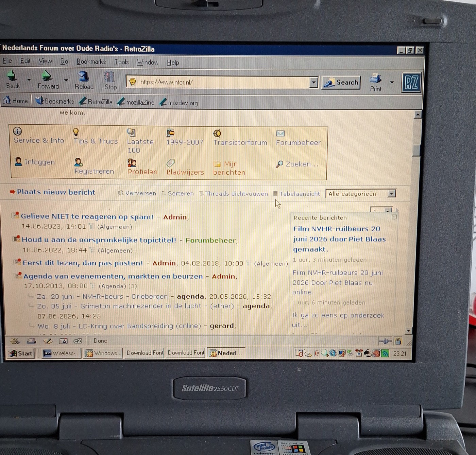Viewport: 476px width, 455px height.
Task: Open the page number dropdown
Action: tap(381, 210)
